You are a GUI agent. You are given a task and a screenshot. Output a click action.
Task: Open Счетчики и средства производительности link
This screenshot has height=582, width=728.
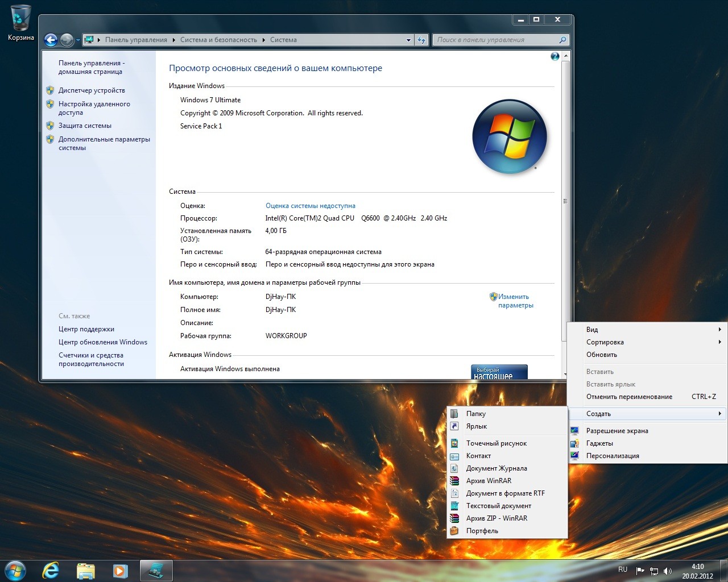[x=91, y=360]
